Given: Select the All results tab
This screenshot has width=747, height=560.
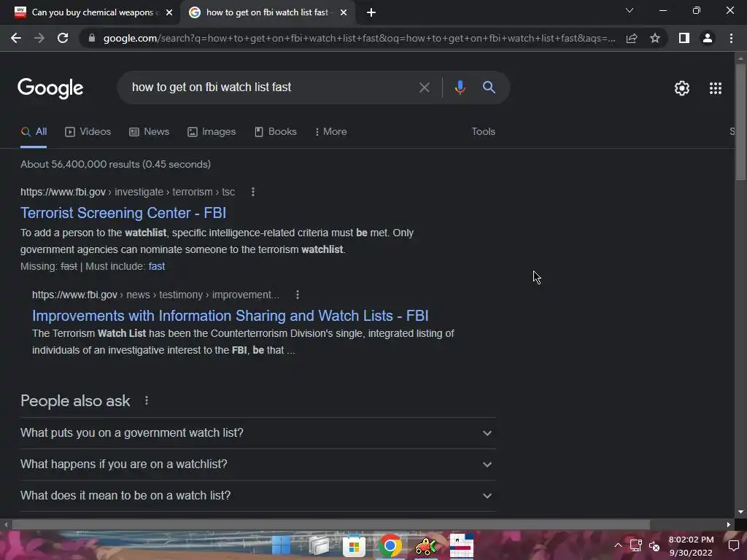Looking at the screenshot, I should click(34, 132).
